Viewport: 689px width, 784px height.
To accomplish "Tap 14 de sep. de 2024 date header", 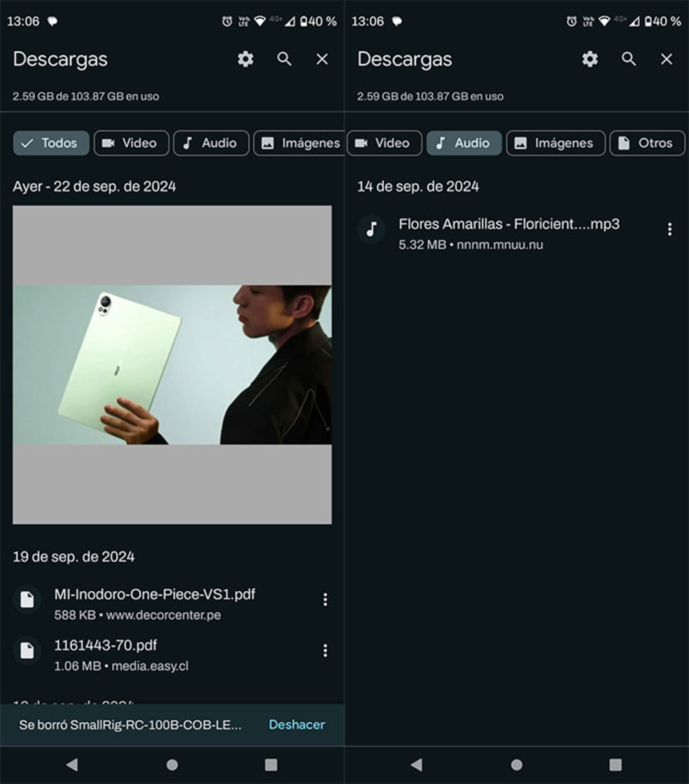I will (x=418, y=186).
